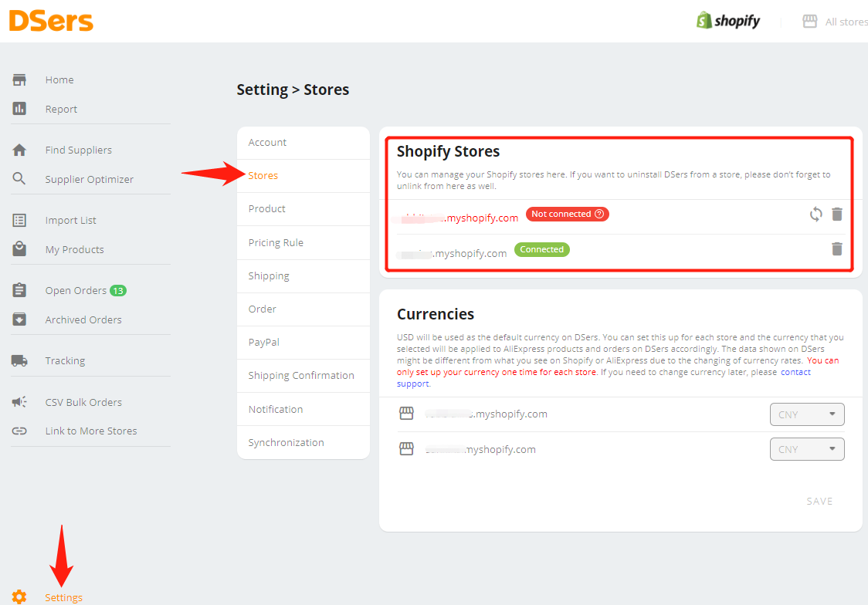Click the first store icon under Currencies
This screenshot has width=868, height=605.
(x=406, y=414)
